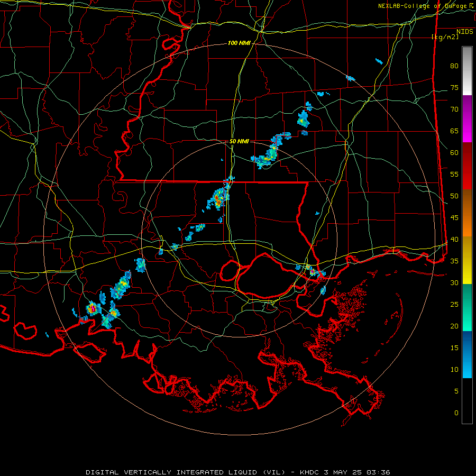Image resolution: width=476 pixels, height=476 pixels.
Task: Select the red segment of the color scale
Action: [467, 166]
